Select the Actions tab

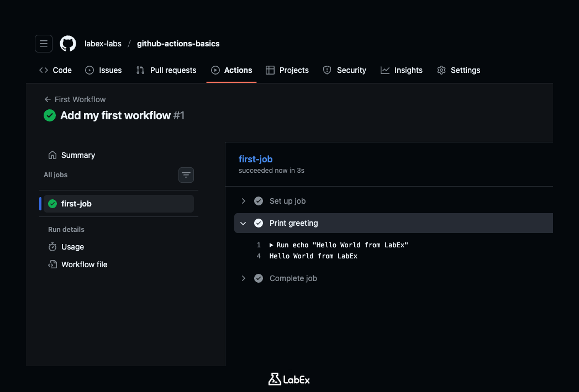pos(231,70)
